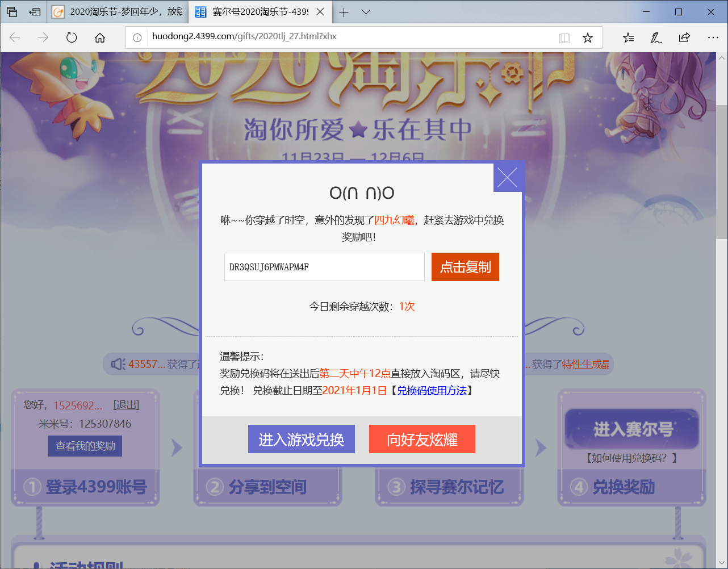This screenshot has width=728, height=569.
Task: Click 查看我的奖励 button
Action: point(85,446)
